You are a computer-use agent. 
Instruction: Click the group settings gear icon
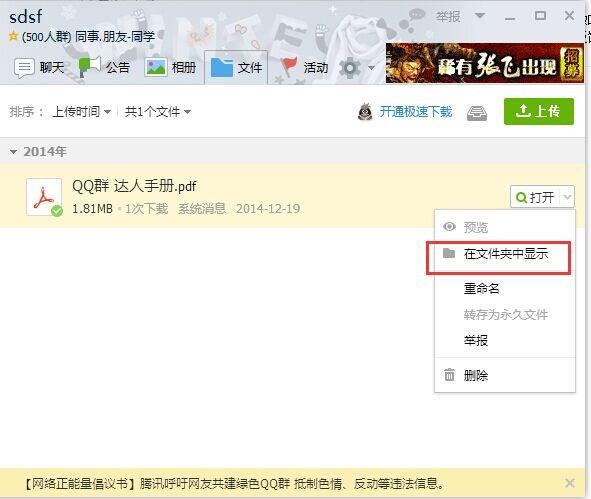click(x=350, y=68)
